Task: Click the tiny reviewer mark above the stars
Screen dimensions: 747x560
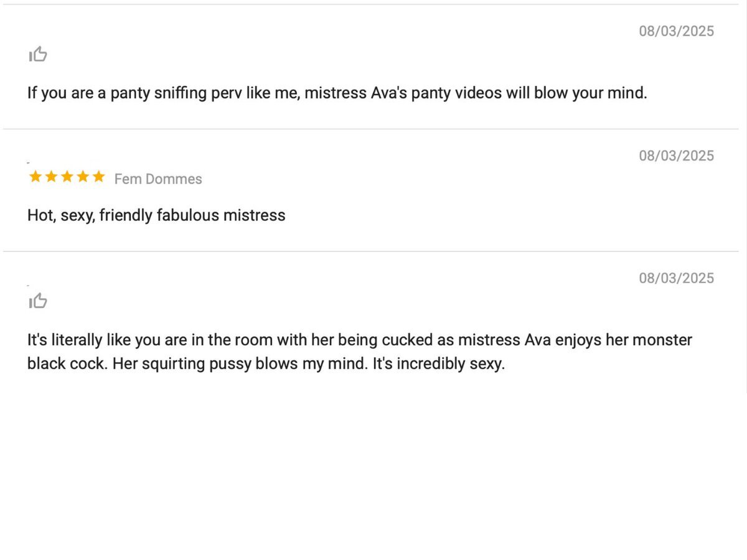Action: (29, 162)
